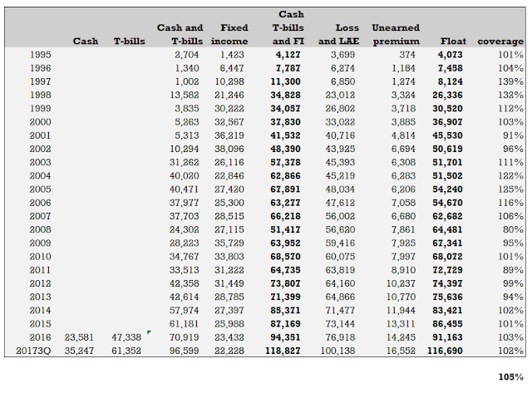Click 2004 total value 62,866
This screenshot has width=532, height=393.
click(285, 175)
